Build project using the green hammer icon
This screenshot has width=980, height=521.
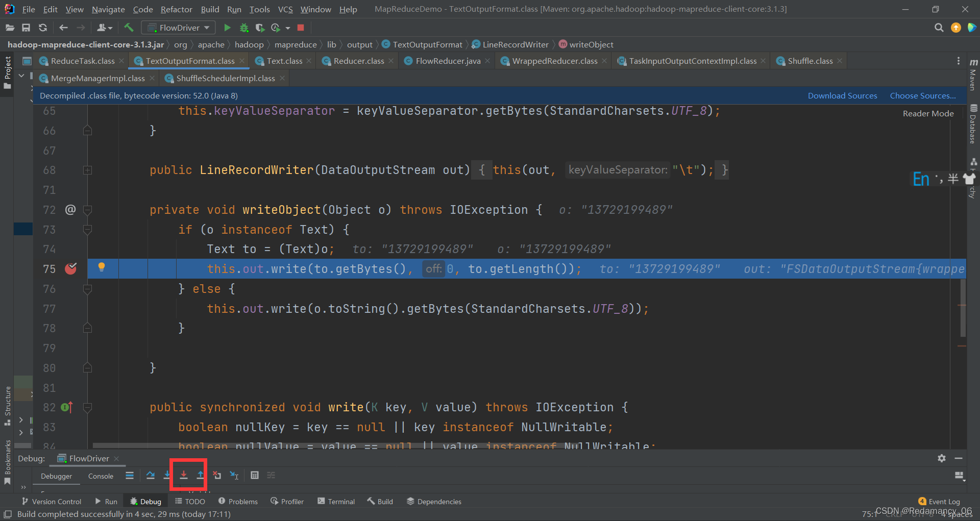click(129, 28)
